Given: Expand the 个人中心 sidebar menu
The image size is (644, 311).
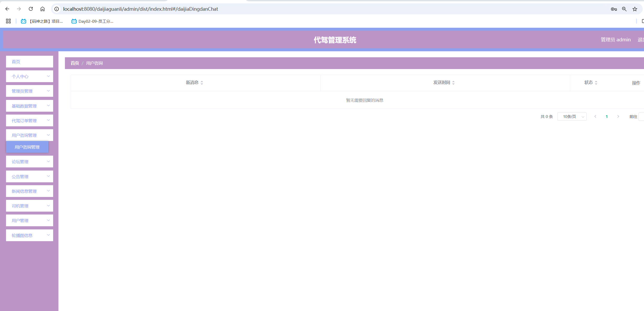Looking at the screenshot, I should tap(30, 76).
